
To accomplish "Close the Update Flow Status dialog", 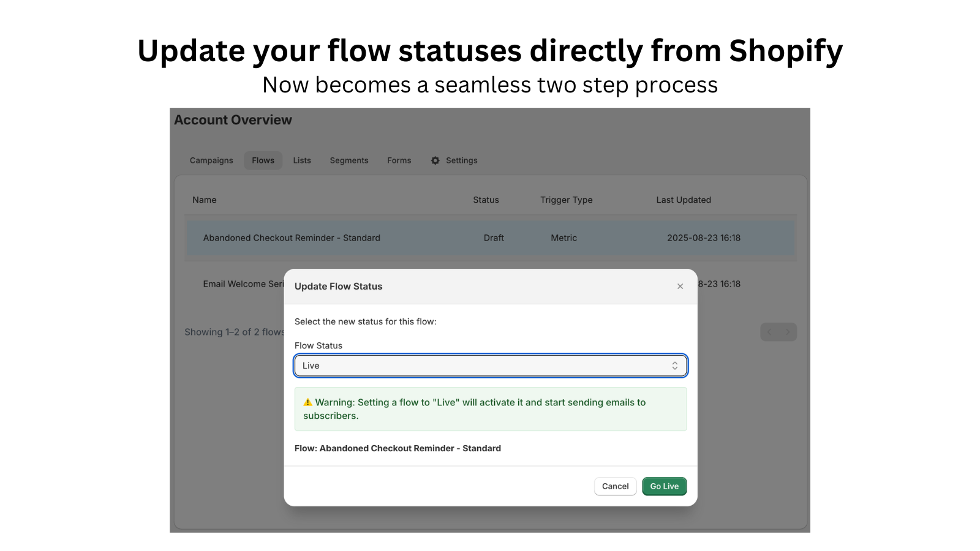I will [680, 287].
